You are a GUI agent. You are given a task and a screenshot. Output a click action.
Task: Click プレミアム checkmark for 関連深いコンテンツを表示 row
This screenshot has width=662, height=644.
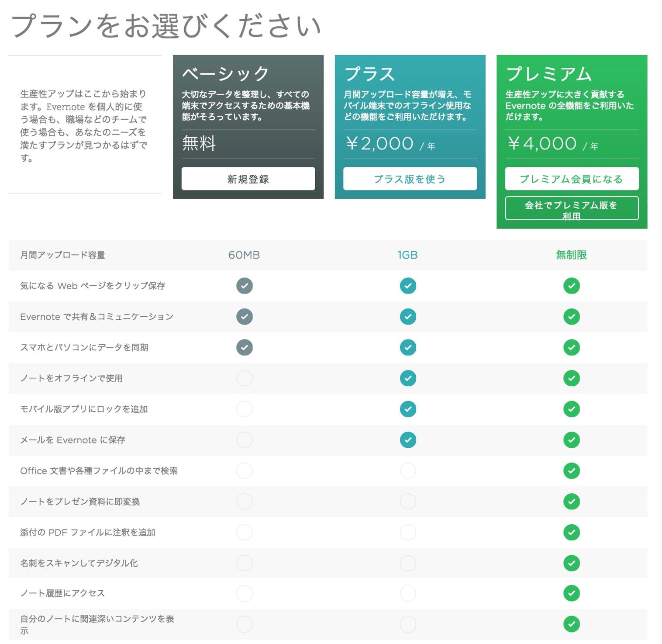pos(572,624)
